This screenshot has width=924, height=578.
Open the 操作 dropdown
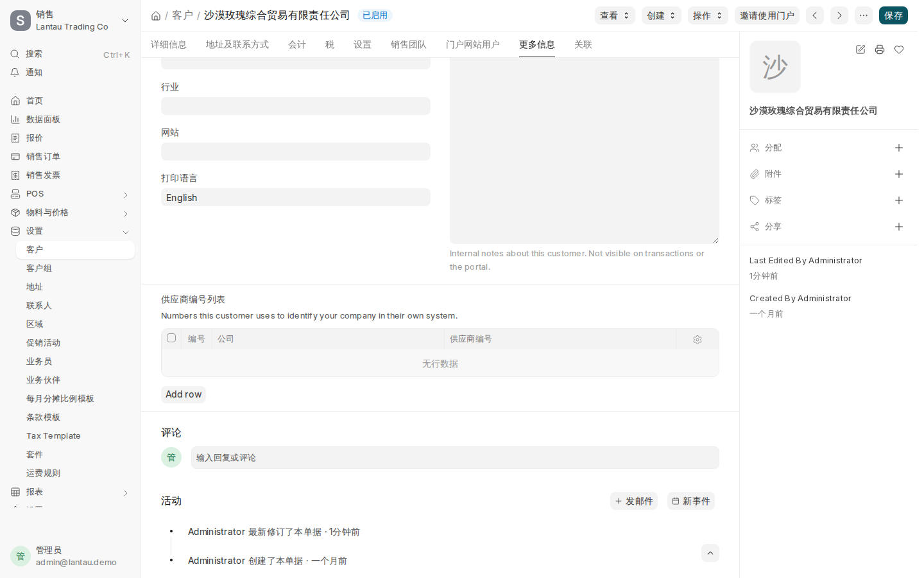click(x=708, y=15)
